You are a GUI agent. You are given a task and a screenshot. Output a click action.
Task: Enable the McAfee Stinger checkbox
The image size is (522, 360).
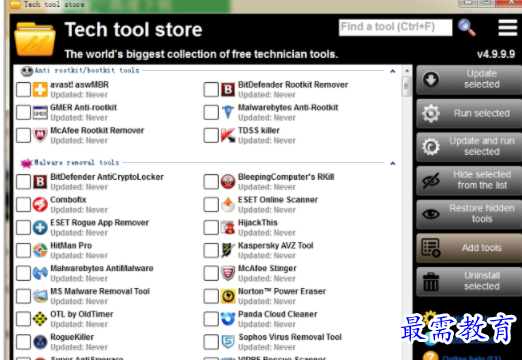pos(211,273)
